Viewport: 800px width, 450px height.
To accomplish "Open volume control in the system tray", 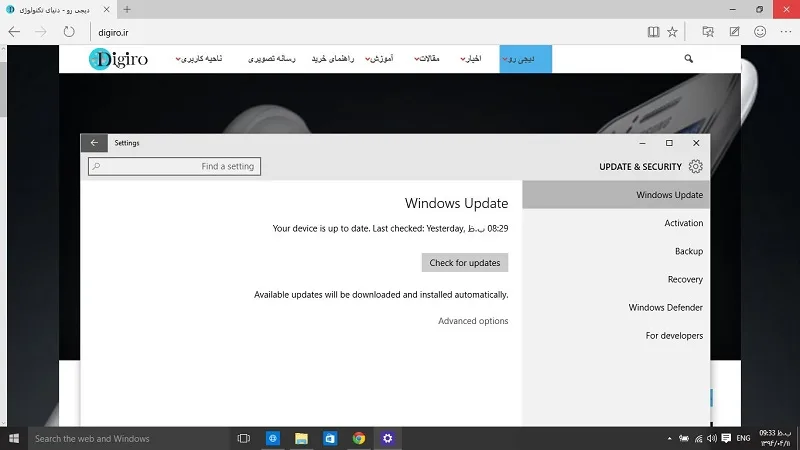I will pyautogui.click(x=712, y=438).
